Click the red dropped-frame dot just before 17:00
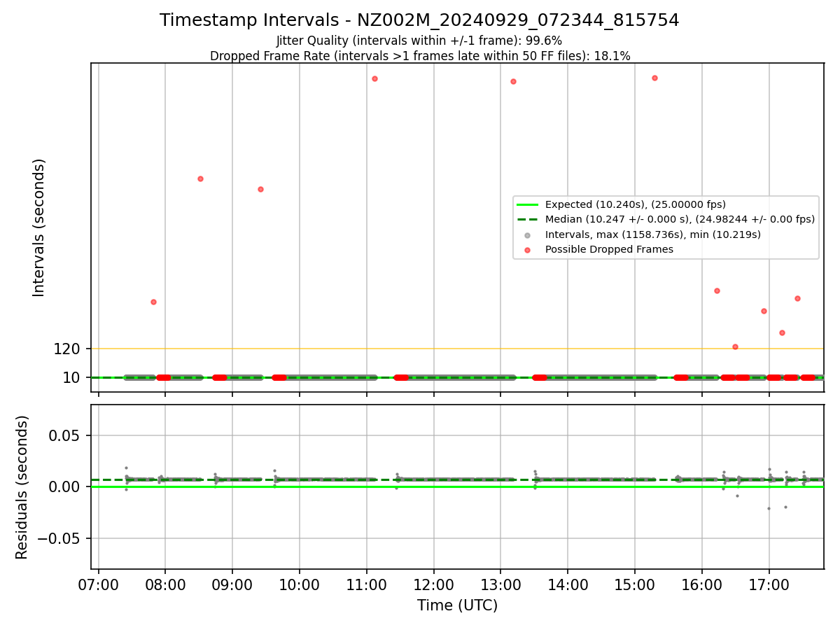This screenshot has height=630, width=840. click(764, 311)
